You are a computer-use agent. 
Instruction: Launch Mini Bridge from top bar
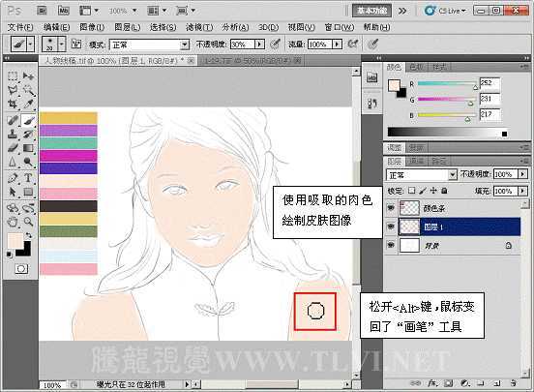pos(64,11)
